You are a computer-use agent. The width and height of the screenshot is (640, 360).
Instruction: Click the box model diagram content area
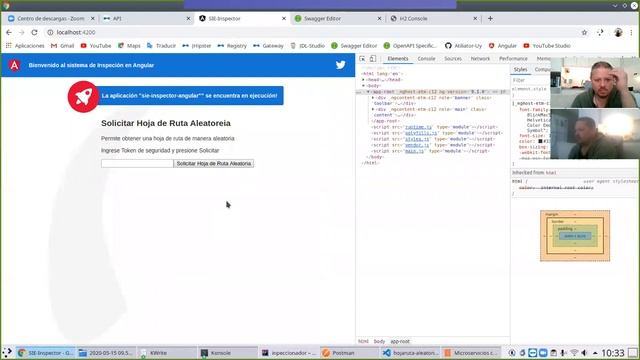coord(575,236)
